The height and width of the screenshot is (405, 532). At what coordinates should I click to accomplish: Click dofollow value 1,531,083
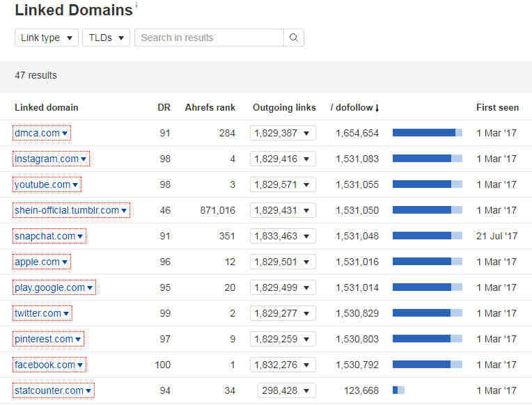[x=357, y=159]
